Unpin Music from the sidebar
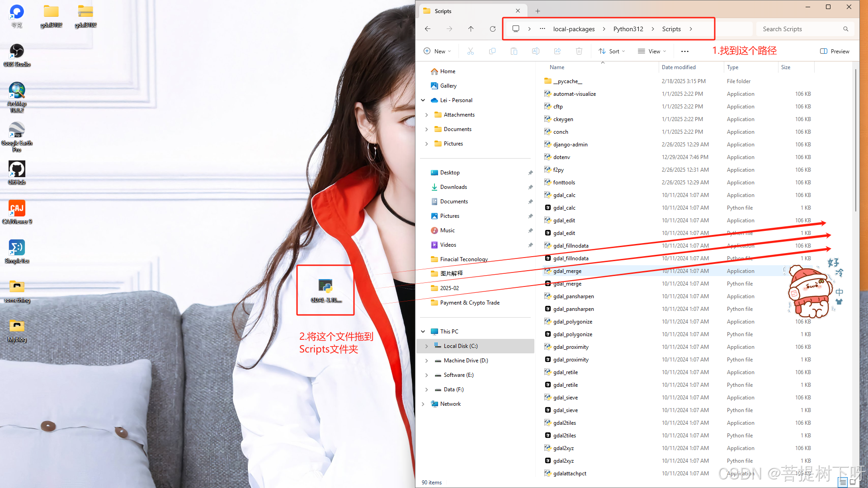 pyautogui.click(x=531, y=230)
